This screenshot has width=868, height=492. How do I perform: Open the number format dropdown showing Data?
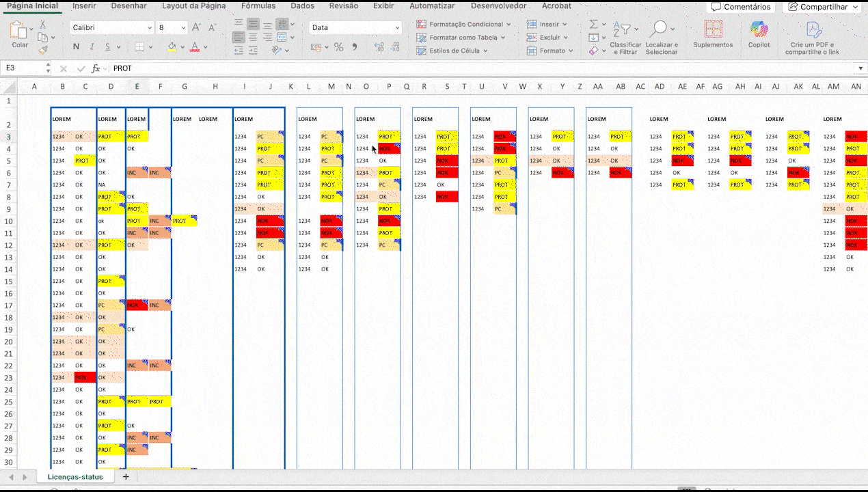click(355, 28)
